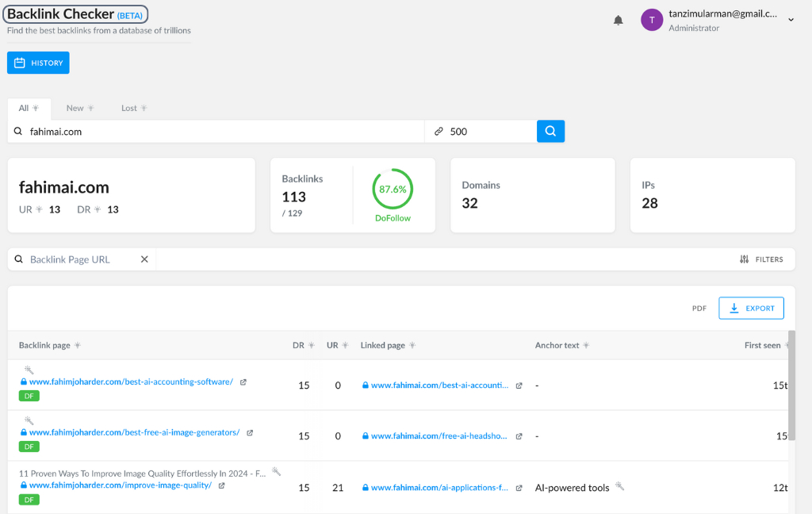
Task: Switch to the Lost backlinks tab
Action: coord(129,109)
